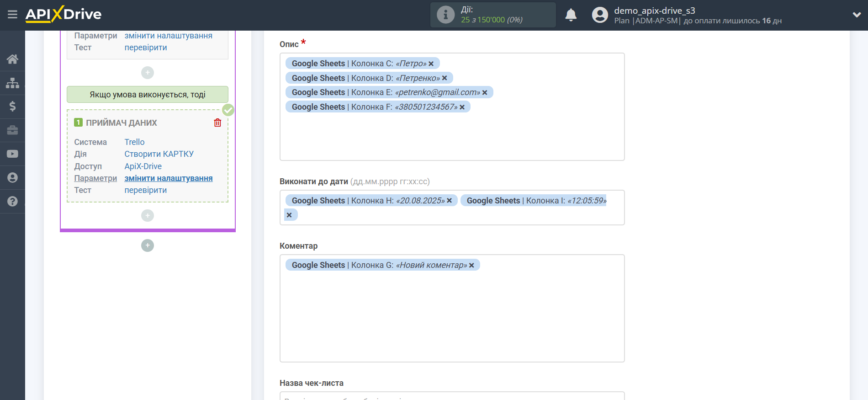
Task: Remove the Колонка G «Новий коментар» tag
Action: tap(471, 265)
